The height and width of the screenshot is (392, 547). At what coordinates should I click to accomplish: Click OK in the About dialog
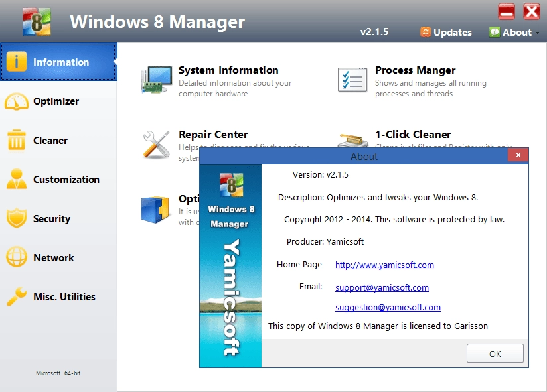tap(495, 354)
